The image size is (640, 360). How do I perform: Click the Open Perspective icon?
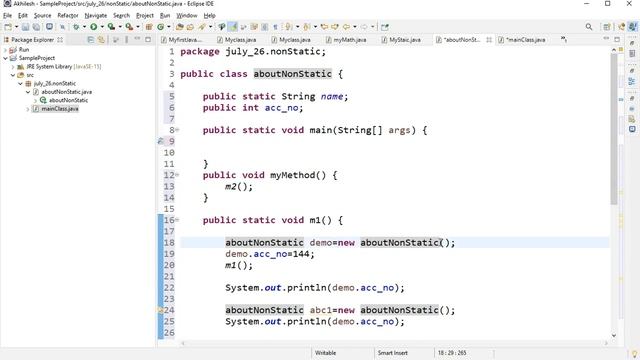point(607,27)
